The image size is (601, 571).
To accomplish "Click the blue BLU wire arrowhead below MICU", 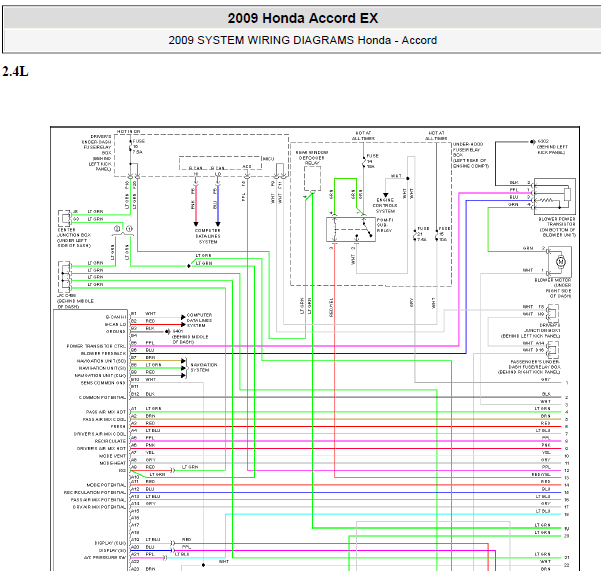I will [x=218, y=224].
